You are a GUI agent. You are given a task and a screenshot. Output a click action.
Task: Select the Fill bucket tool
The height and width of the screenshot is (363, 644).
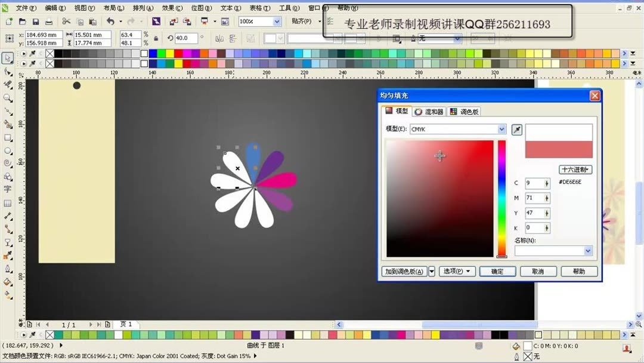point(8,282)
